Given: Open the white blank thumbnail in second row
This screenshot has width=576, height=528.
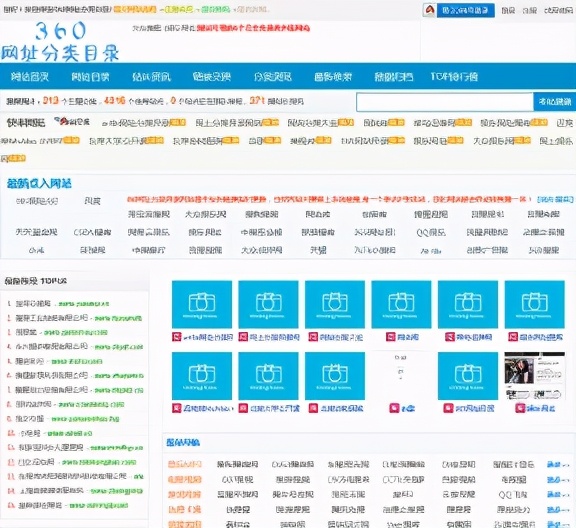Looking at the screenshot, I should [401, 376].
